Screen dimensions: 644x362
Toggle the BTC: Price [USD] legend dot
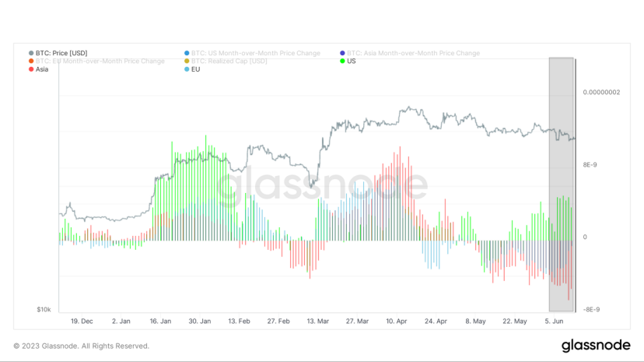[30, 53]
